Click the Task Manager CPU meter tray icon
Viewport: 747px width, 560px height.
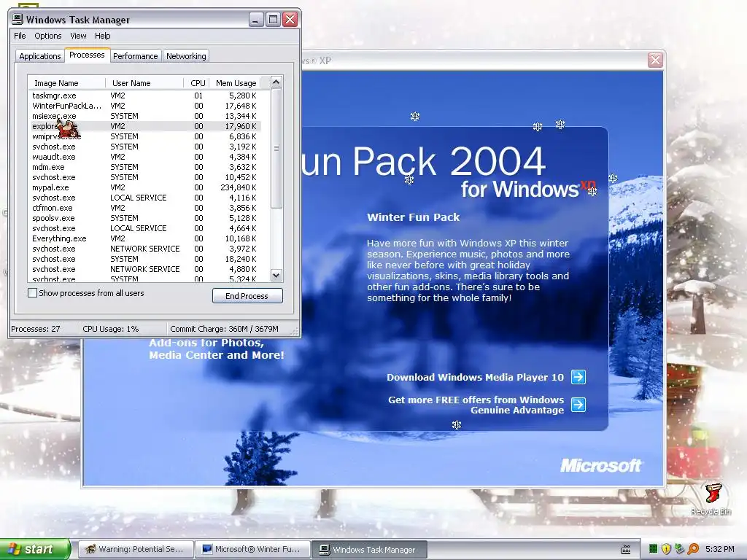tap(653, 549)
